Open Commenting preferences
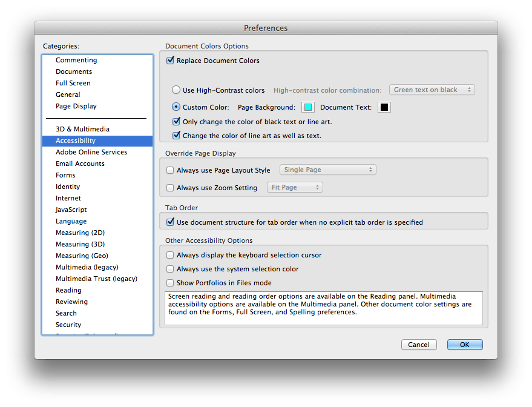The width and height of the screenshot is (532, 407). click(x=76, y=60)
